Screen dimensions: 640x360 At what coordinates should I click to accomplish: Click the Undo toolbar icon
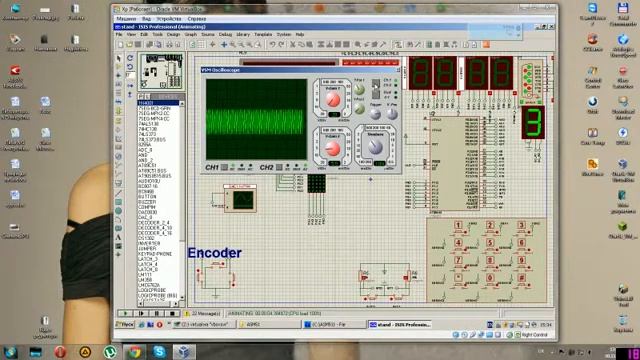pos(272,44)
